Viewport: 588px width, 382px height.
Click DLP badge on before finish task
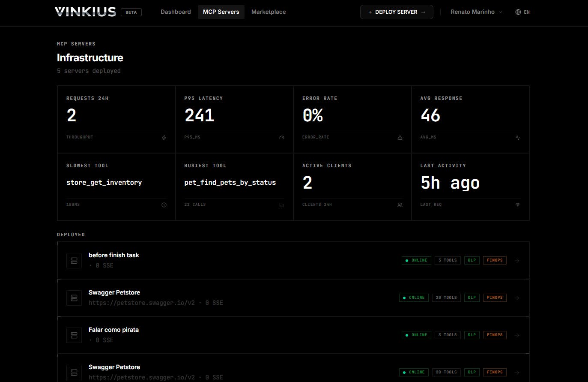click(x=472, y=260)
